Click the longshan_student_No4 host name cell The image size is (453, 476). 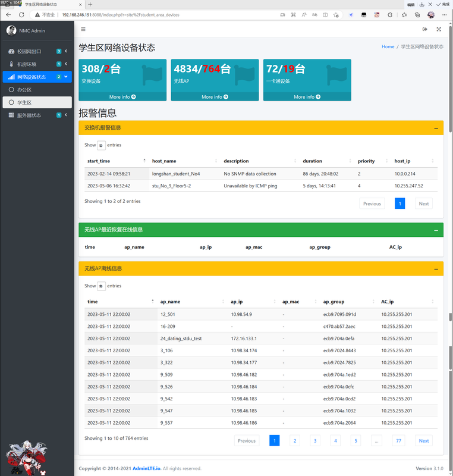[176, 174]
